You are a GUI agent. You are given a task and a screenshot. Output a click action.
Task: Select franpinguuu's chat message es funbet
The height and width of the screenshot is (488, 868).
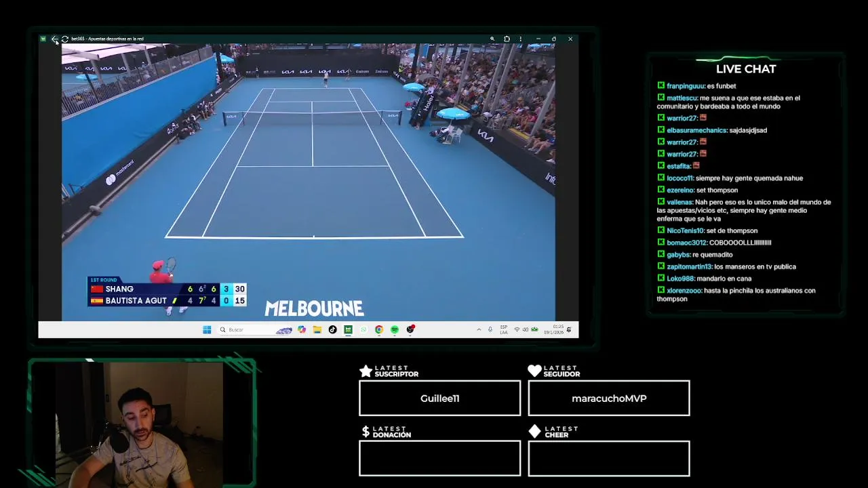(x=696, y=86)
